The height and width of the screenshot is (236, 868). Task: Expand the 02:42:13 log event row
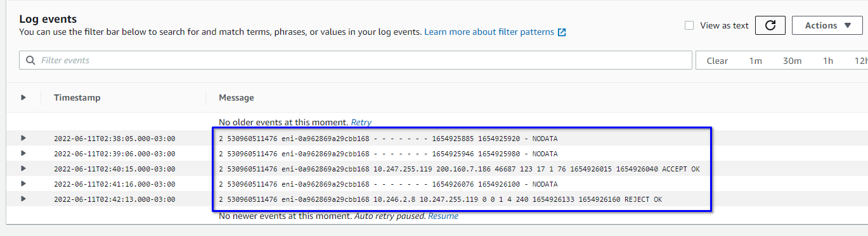[23, 199]
